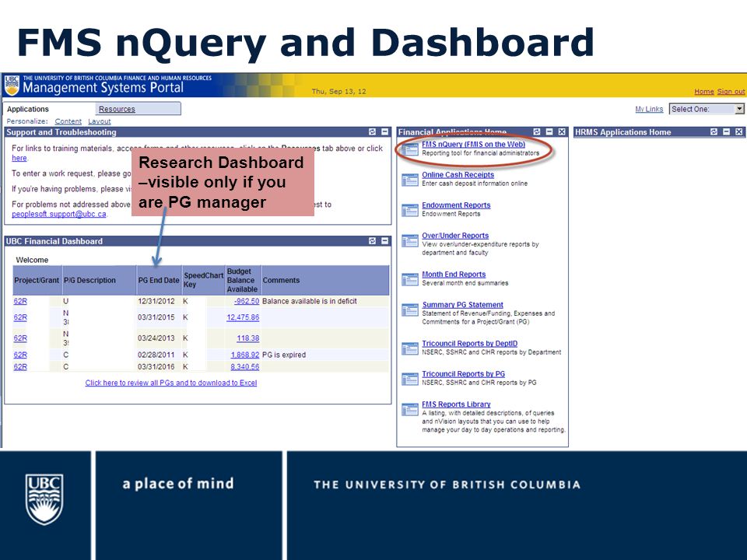This screenshot has width=747, height=560.
Task: Click the PG End Date column header
Action: tap(159, 281)
